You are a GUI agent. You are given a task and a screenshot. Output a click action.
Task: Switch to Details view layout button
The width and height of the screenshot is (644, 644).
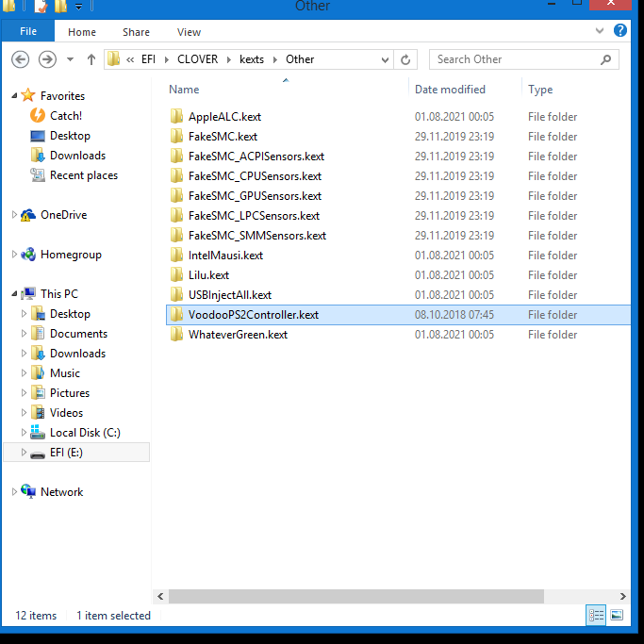(x=596, y=616)
